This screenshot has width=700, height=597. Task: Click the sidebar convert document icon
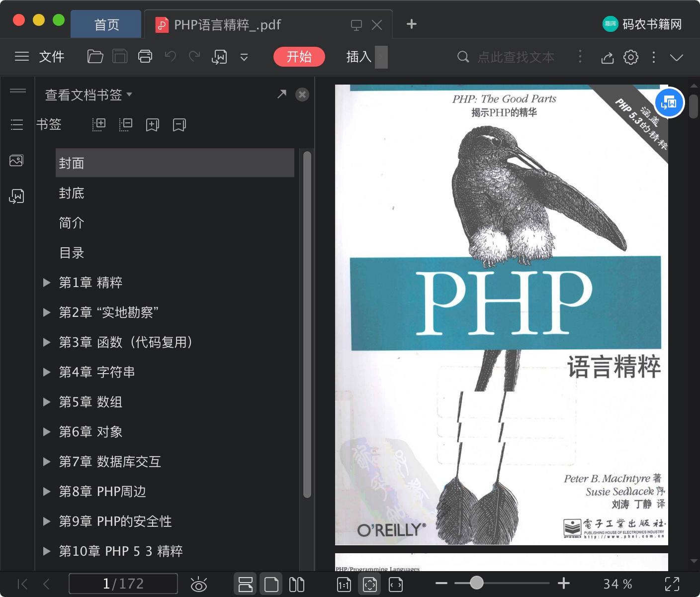pos(16,197)
